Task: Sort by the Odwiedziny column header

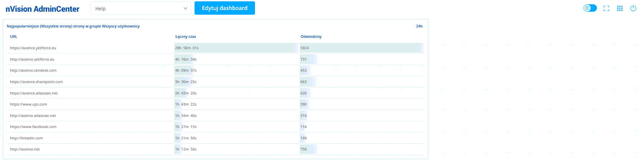Action: click(311, 37)
